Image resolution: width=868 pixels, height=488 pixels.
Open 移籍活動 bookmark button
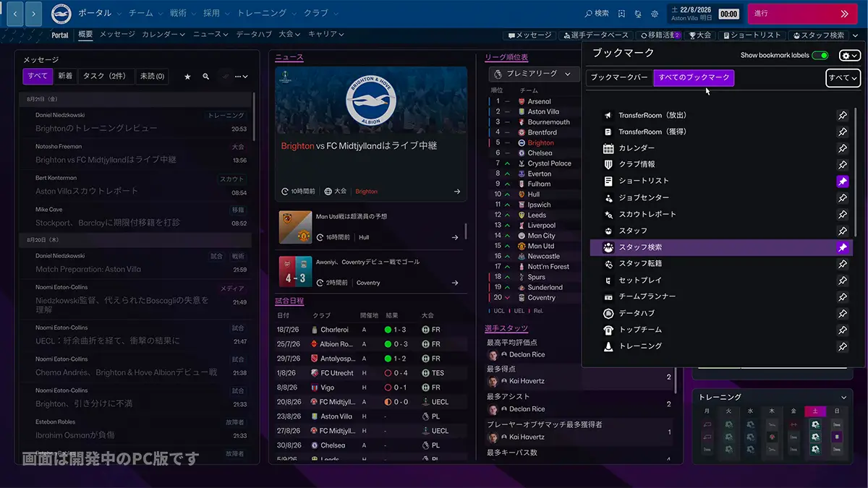pos(661,35)
